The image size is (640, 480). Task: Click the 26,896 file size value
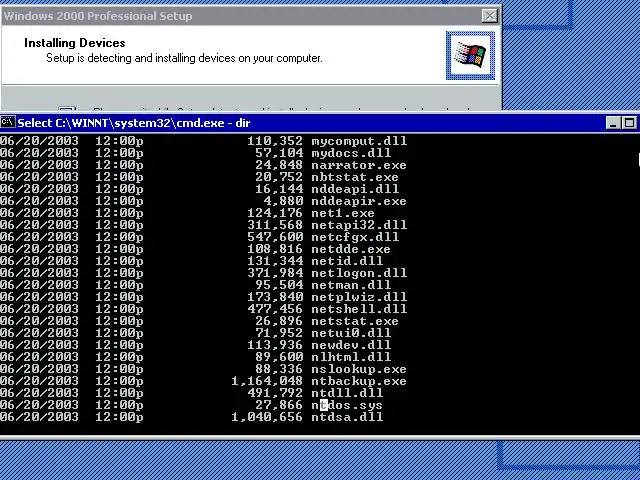[279, 321]
